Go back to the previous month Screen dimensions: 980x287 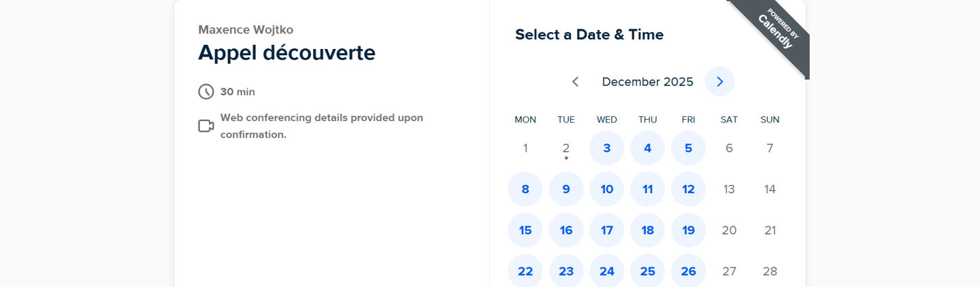click(x=575, y=82)
